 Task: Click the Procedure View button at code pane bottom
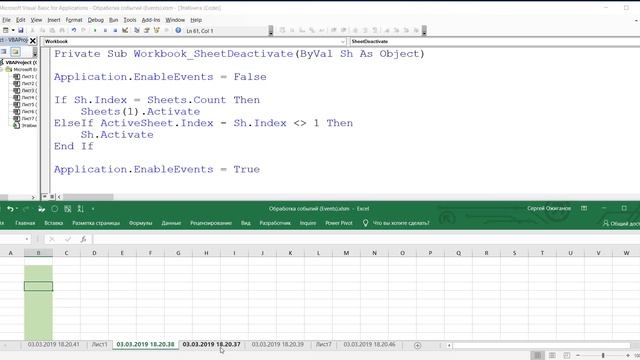point(44,197)
